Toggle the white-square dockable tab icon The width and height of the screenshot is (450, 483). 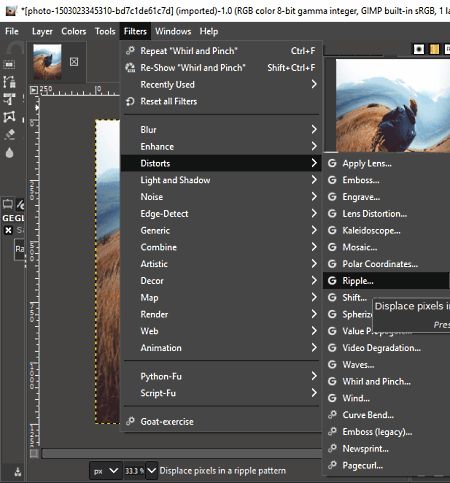pyautogui.click(x=419, y=49)
